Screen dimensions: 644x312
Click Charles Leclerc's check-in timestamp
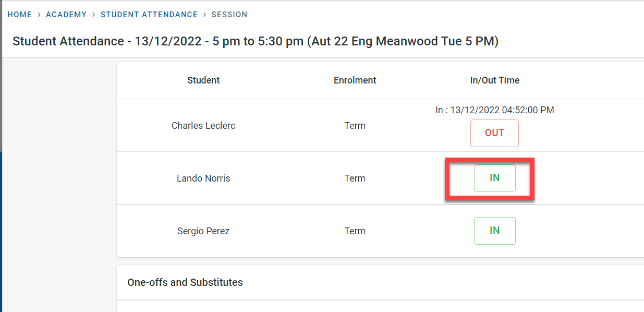pyautogui.click(x=495, y=110)
